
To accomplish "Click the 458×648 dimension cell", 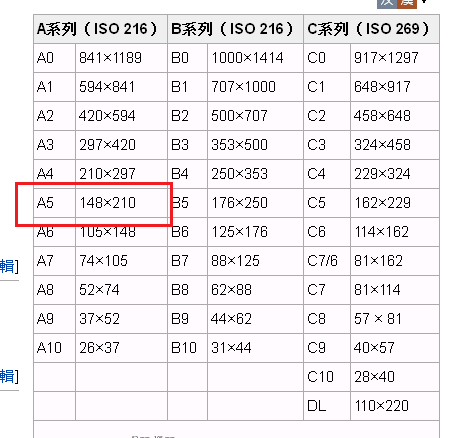I will 395,116.
